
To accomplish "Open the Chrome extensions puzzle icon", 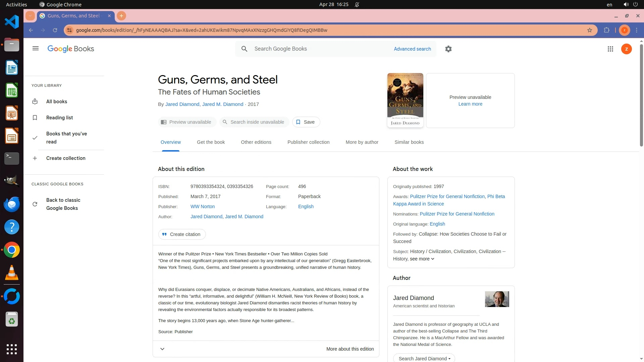I will tap(606, 30).
